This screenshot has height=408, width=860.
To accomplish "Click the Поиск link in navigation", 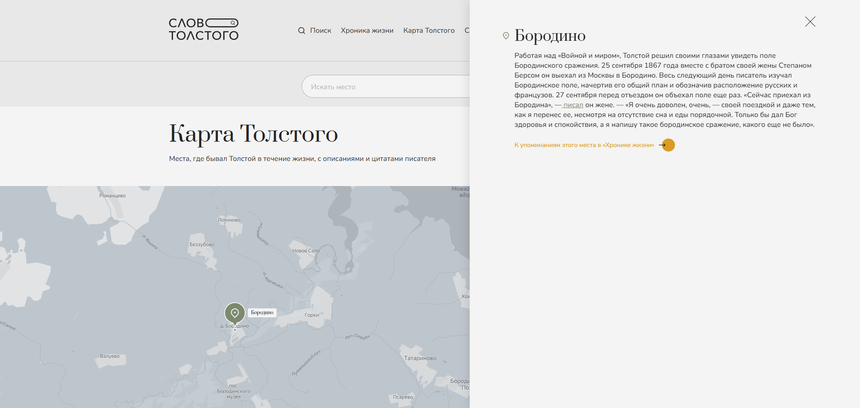I will tap(320, 31).
